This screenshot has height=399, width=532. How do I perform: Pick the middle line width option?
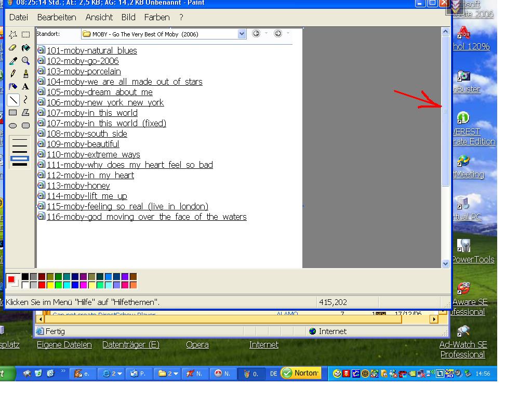[x=20, y=152]
